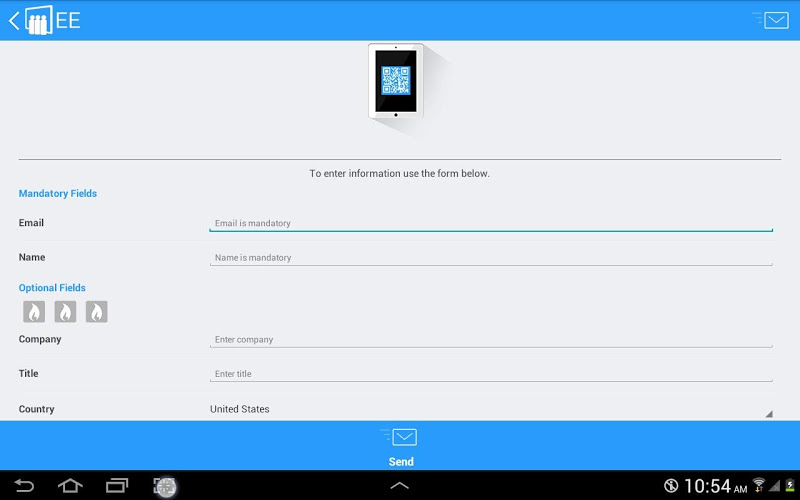Screen dimensions: 800x500
Task: Tap the send mail icon in header
Action: 770,20
